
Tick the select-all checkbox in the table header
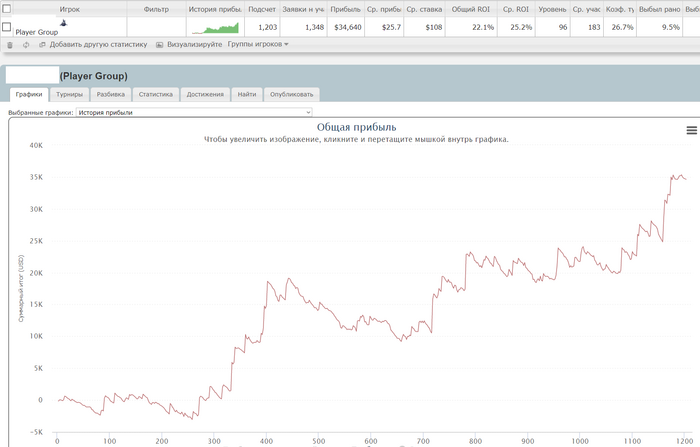(7, 8)
